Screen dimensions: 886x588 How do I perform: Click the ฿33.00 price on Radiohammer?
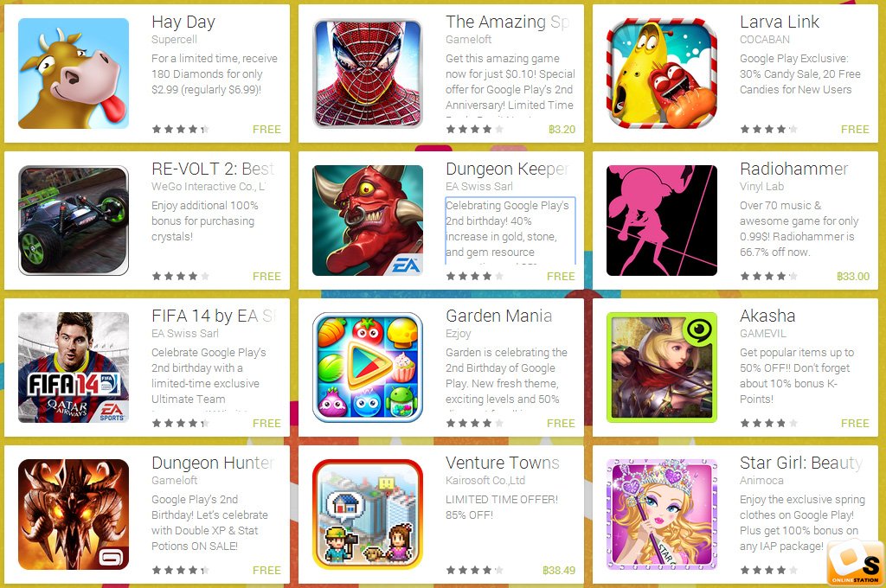(853, 276)
